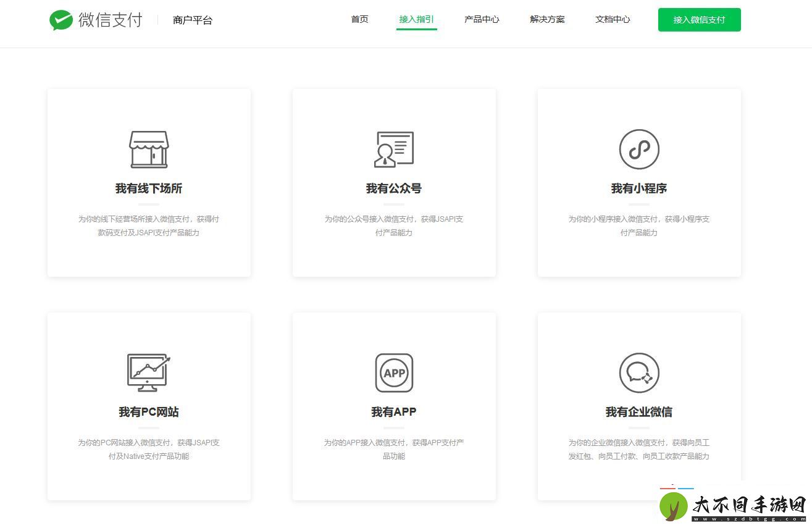Viewport: 812px width, 525px height.
Task: Open the 我有公众号 card title
Action: [394, 188]
